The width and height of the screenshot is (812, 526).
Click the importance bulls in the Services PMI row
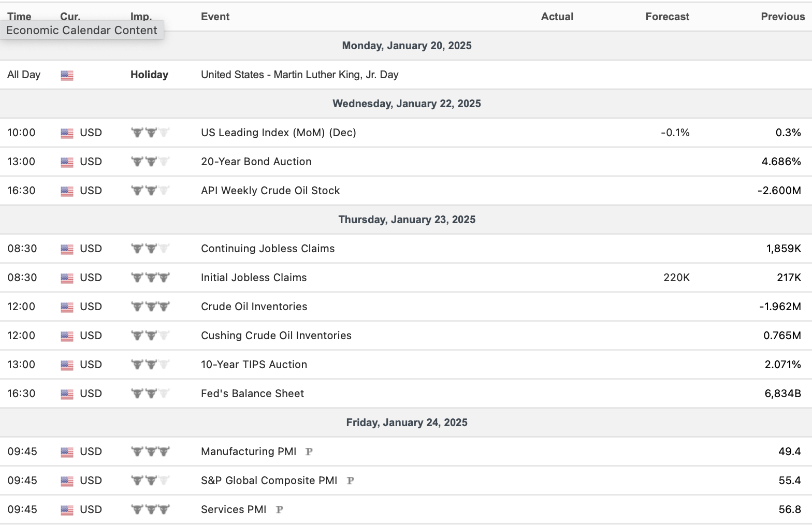150,509
